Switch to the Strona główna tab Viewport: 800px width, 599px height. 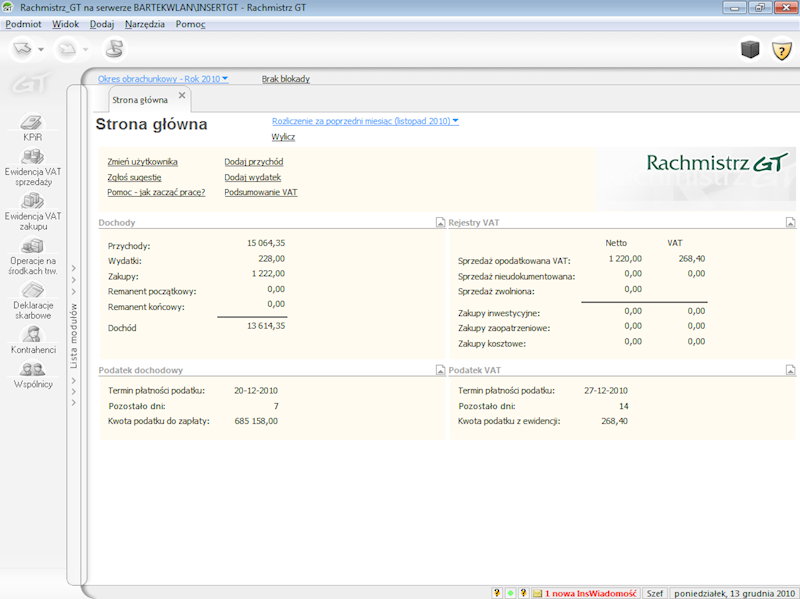pyautogui.click(x=140, y=99)
